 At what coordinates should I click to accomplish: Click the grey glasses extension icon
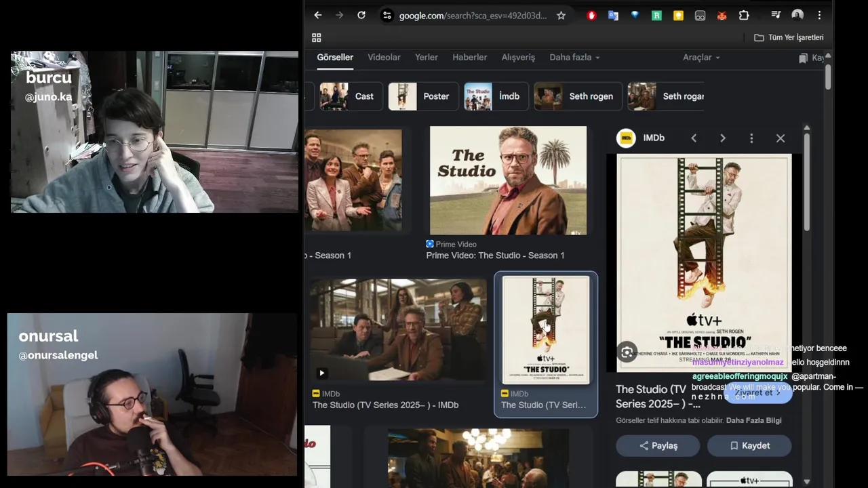point(700,15)
